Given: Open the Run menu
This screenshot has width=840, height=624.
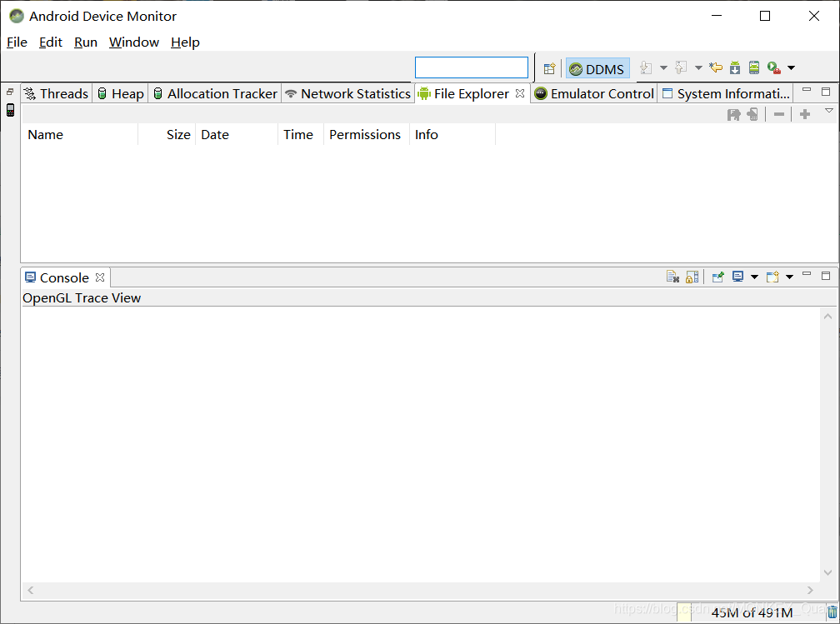Looking at the screenshot, I should (86, 42).
